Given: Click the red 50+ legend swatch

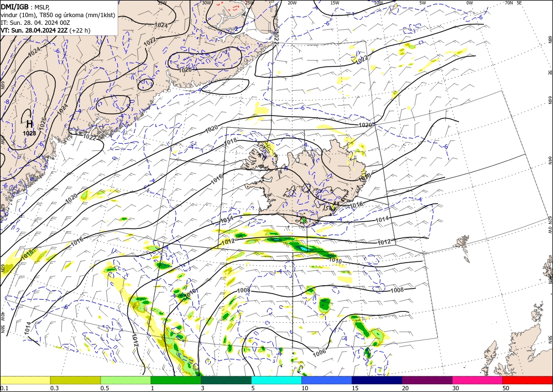Looking at the screenshot, I should [528, 380].
